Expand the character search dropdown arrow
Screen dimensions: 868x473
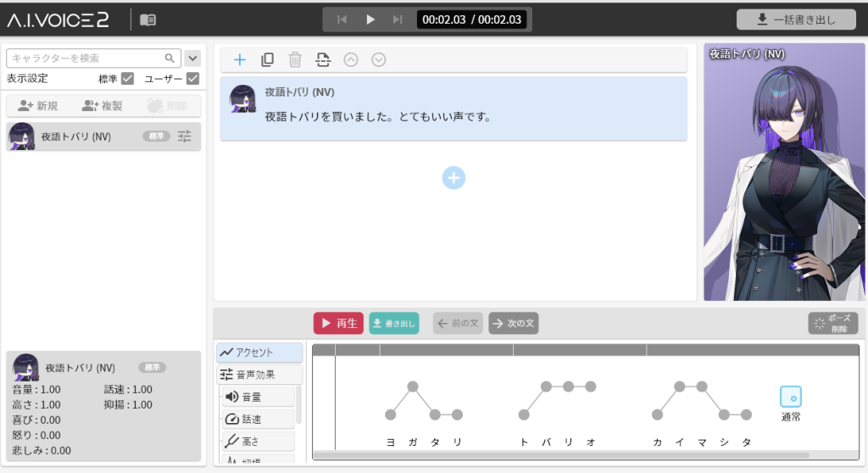click(x=192, y=58)
